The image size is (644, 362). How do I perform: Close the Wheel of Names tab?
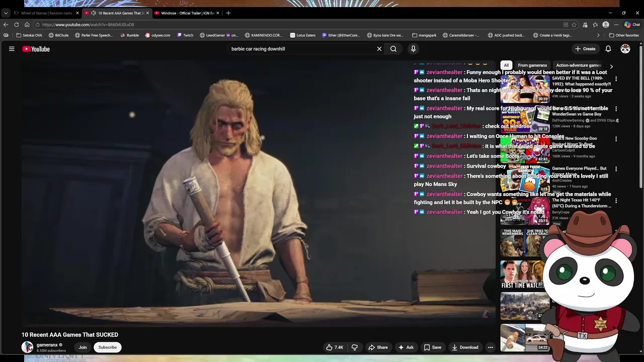pyautogui.click(x=77, y=13)
